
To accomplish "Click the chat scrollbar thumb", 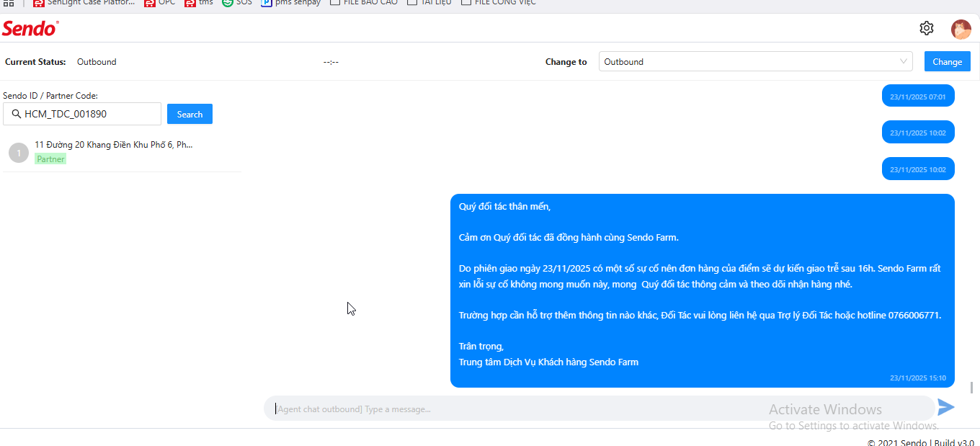I will (x=971, y=388).
